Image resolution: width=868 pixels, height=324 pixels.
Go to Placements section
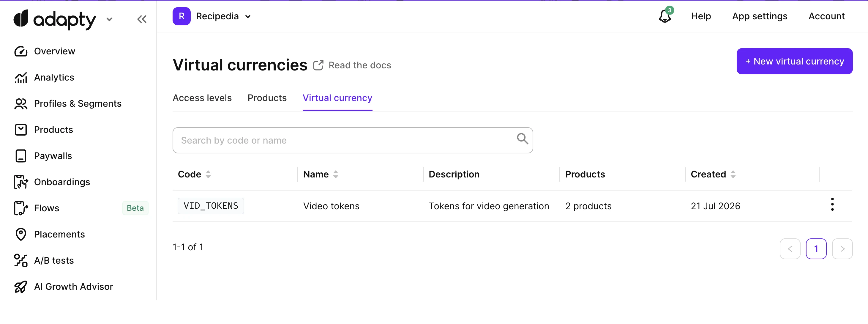[x=59, y=234]
